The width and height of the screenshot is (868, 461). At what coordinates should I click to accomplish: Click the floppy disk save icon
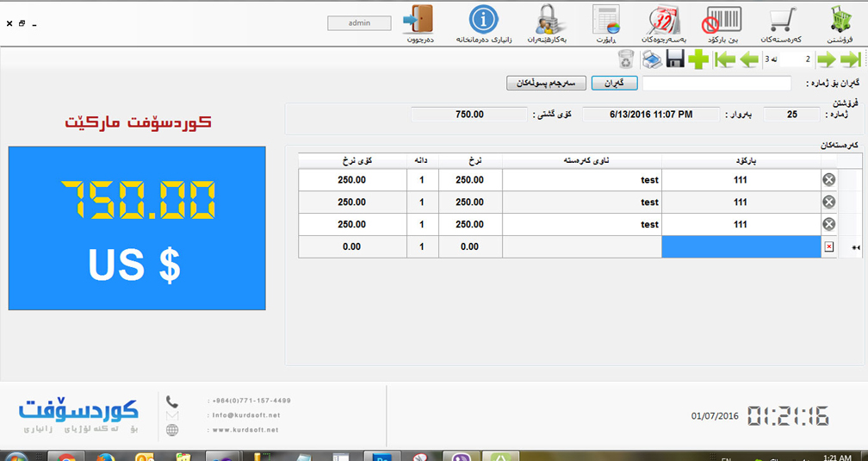click(675, 59)
